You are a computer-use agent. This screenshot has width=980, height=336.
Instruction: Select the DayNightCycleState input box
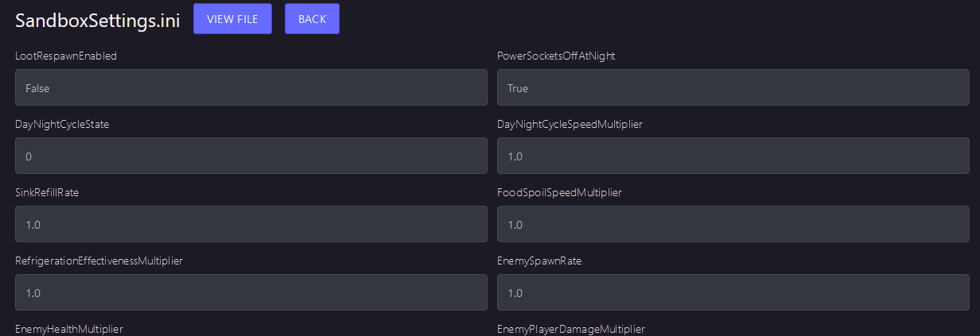(251, 156)
